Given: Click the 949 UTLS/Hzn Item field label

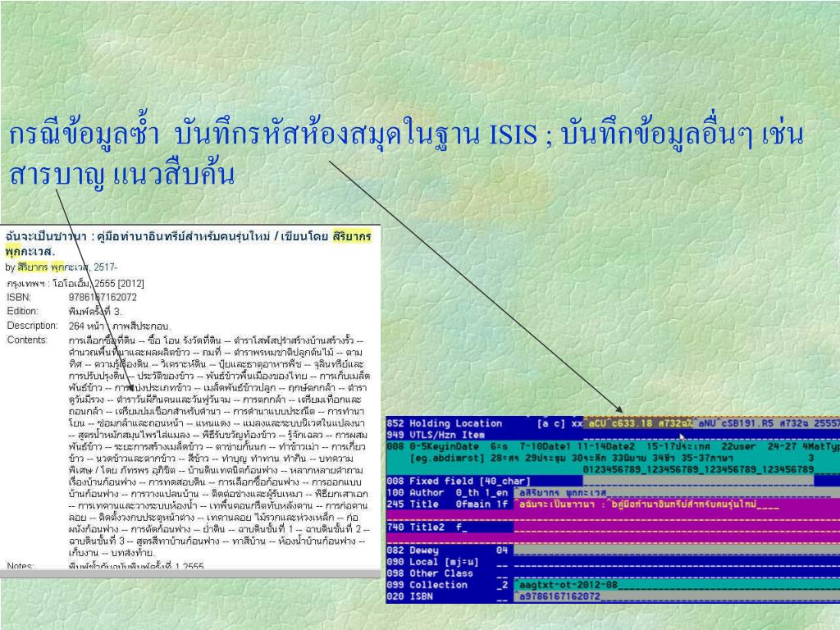Looking at the screenshot, I should pyautogui.click(x=435, y=435).
